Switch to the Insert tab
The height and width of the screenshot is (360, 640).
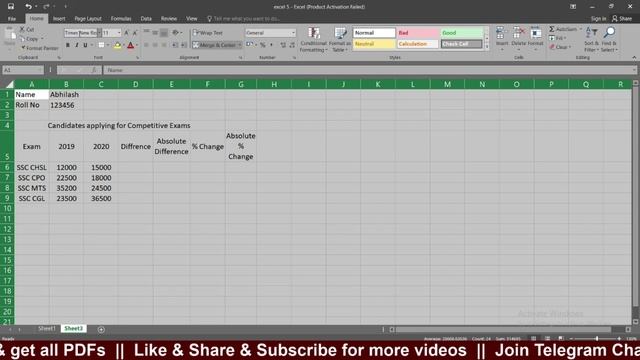[x=59, y=19]
